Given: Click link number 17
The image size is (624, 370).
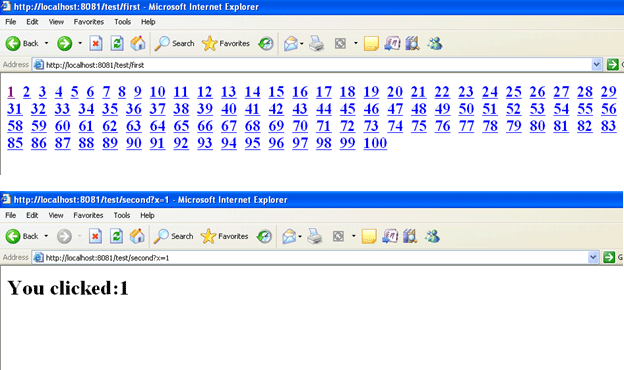Looking at the screenshot, I should 324,92.
